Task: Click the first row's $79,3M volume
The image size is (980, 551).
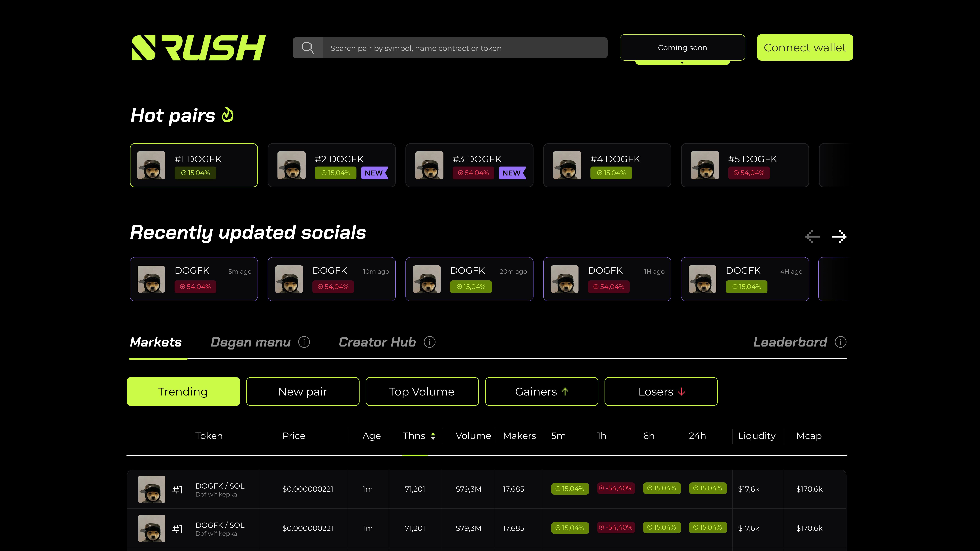Action: click(x=468, y=489)
